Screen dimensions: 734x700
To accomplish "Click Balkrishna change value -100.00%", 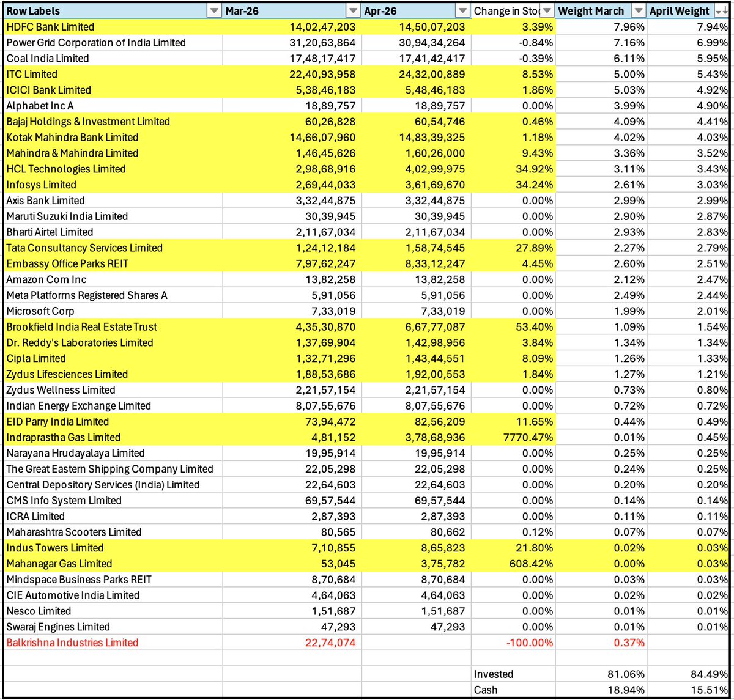I will (514, 643).
